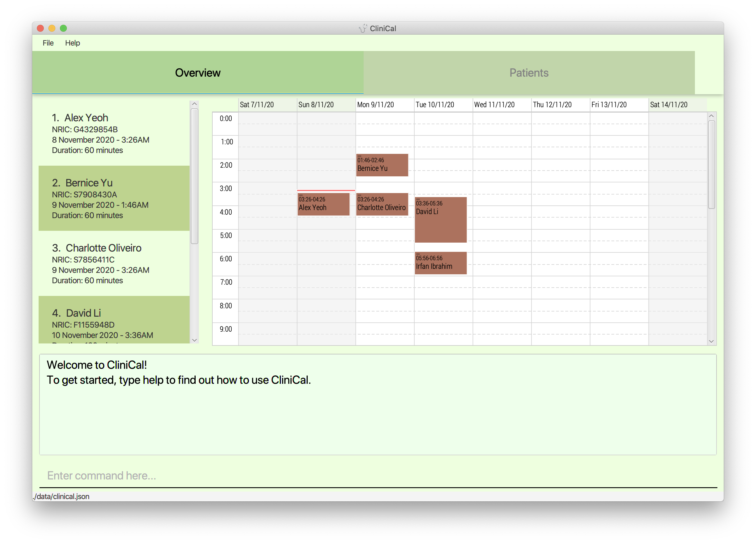Open David Li 03:36-05:36 calendar entry
The height and width of the screenshot is (544, 756).
click(x=440, y=220)
